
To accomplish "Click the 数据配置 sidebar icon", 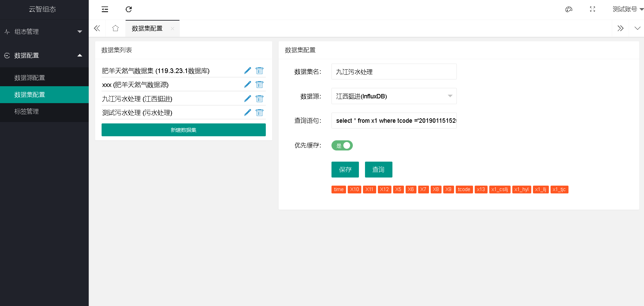I will (7, 55).
